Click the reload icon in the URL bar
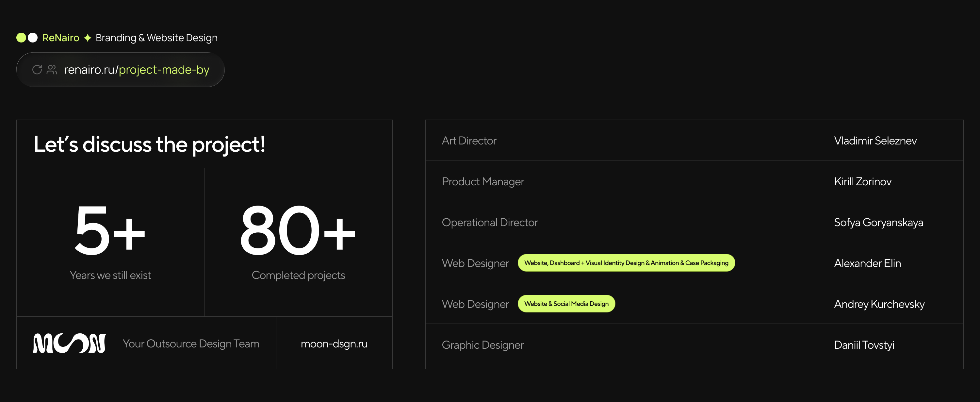This screenshot has height=402, width=980. (37, 70)
